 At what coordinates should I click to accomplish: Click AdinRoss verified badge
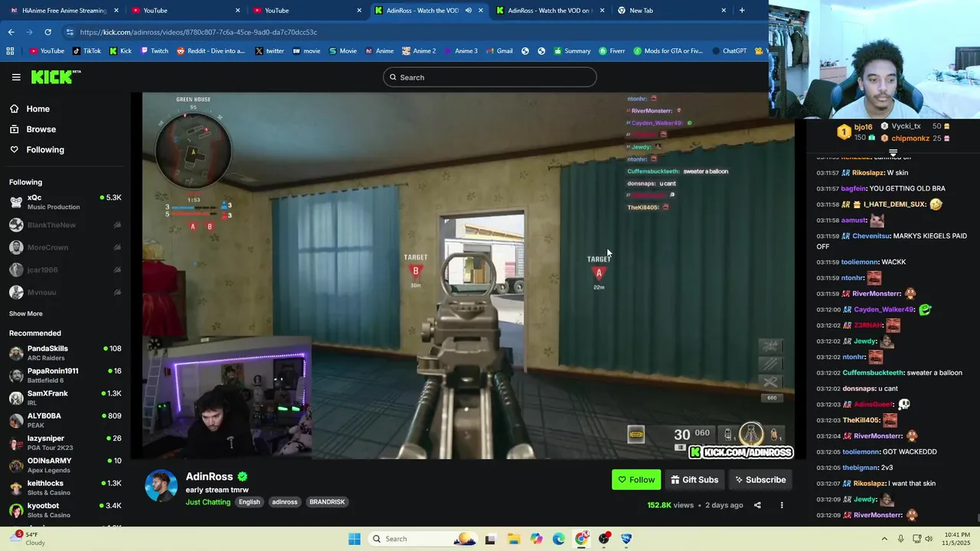coord(243,477)
